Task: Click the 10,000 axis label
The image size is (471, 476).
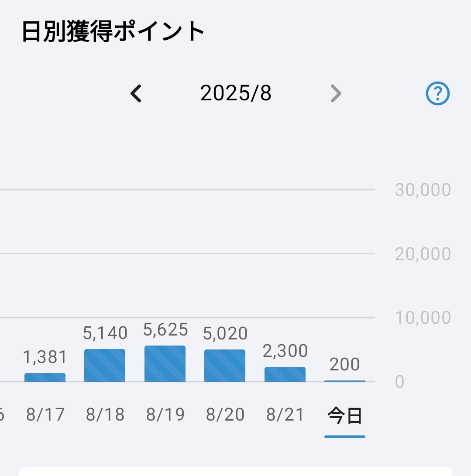Action: (x=423, y=318)
